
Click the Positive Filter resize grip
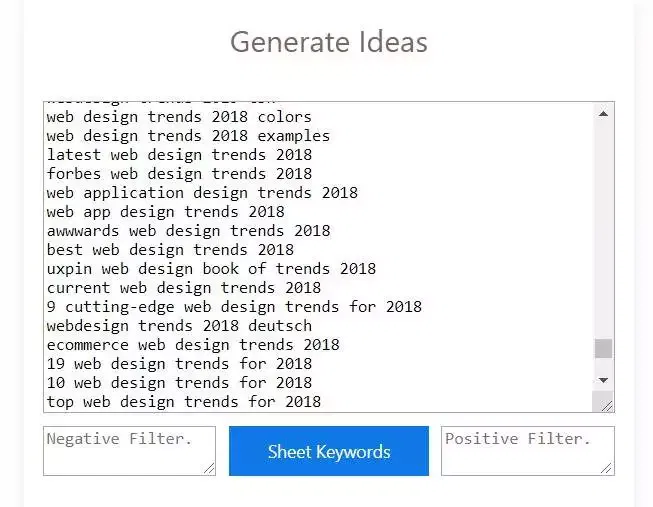[x=607, y=468]
